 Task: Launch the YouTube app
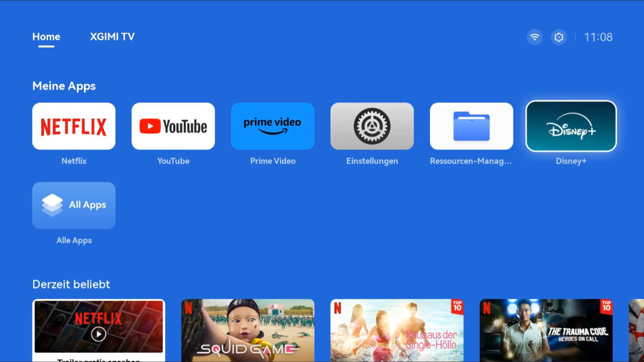click(173, 126)
